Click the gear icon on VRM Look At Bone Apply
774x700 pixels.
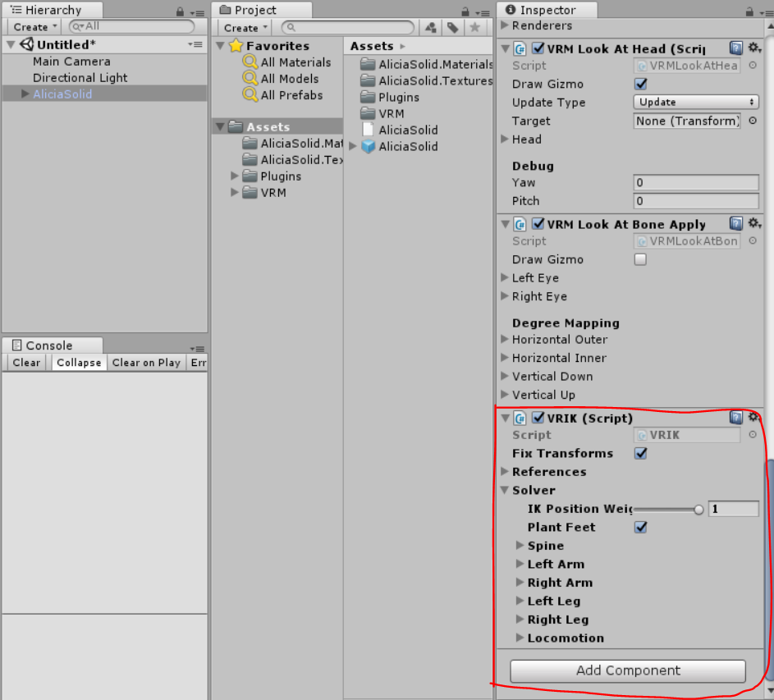754,222
